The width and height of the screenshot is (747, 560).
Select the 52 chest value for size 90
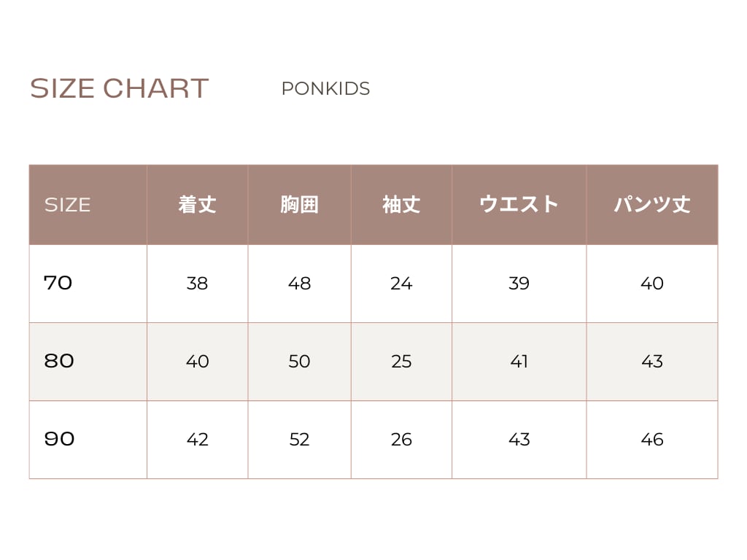pos(299,440)
